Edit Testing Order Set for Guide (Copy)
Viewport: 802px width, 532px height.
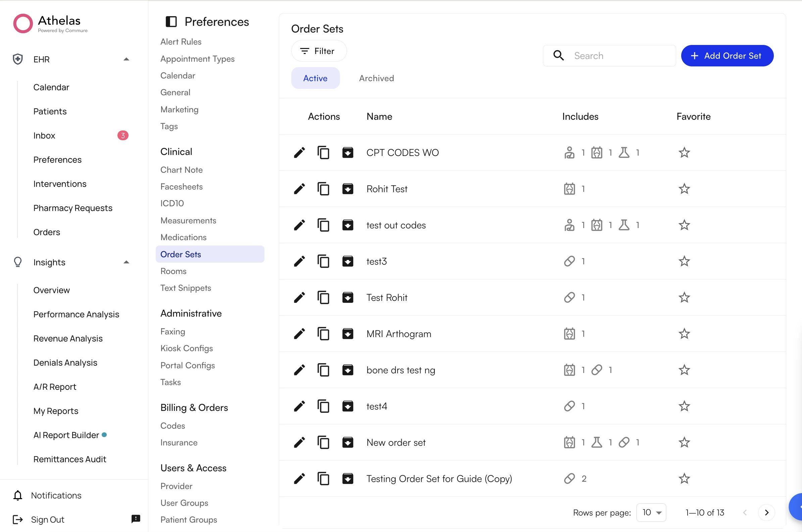[x=299, y=479]
